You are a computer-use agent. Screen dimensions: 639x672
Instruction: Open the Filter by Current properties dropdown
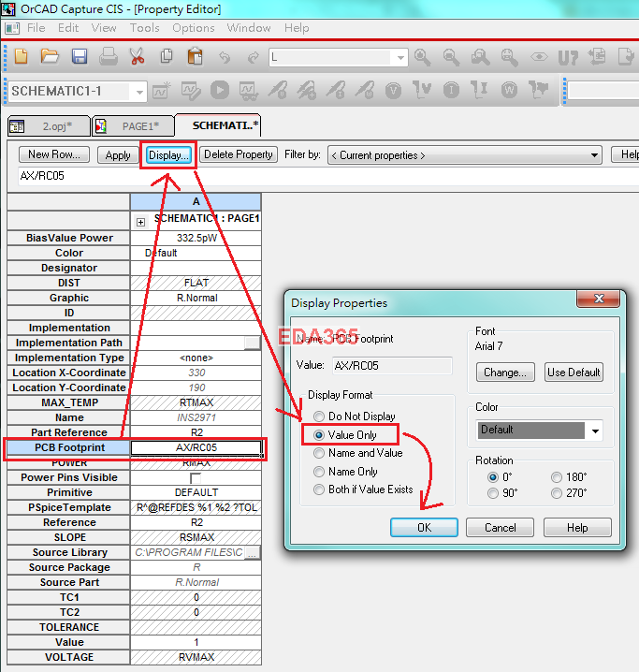click(594, 155)
